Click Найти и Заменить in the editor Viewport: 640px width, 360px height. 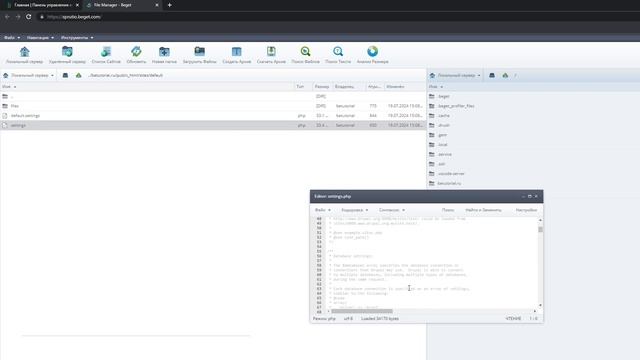click(x=483, y=210)
